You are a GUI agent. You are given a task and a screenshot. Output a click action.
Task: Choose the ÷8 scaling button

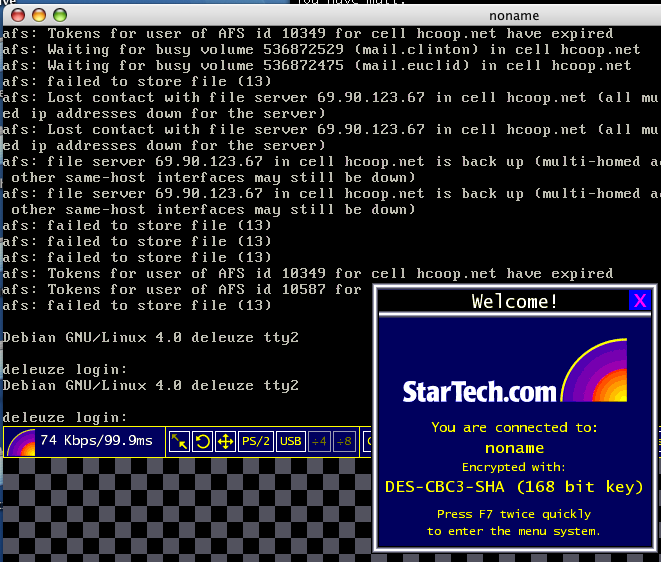[x=343, y=441]
